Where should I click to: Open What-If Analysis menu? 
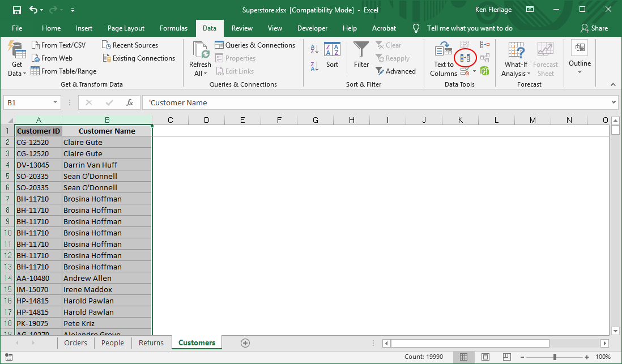(516, 59)
